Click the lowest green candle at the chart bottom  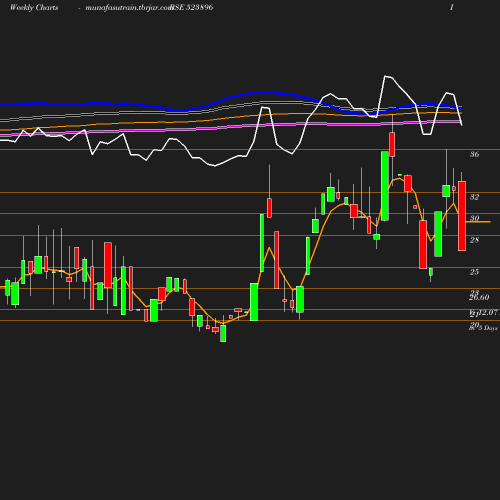[x=223, y=333]
